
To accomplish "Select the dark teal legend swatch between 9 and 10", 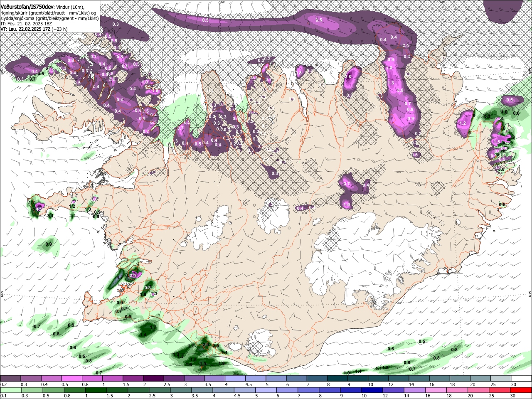I will pos(357,379).
